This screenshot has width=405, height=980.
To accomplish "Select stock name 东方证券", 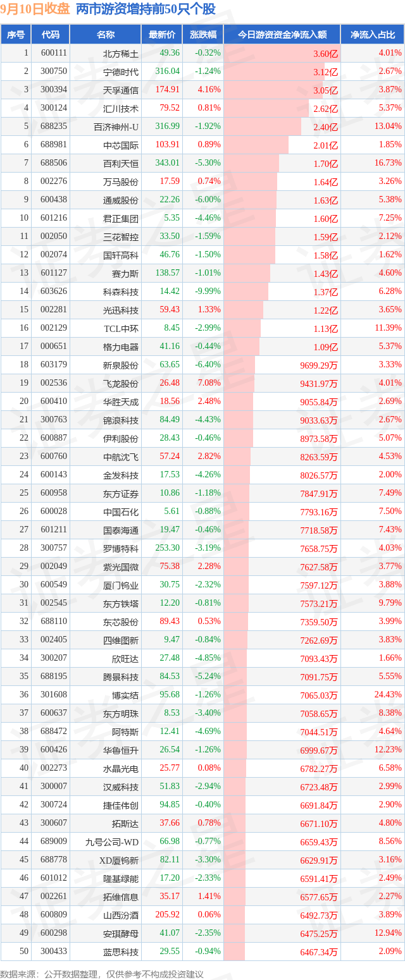I will coord(121,493).
